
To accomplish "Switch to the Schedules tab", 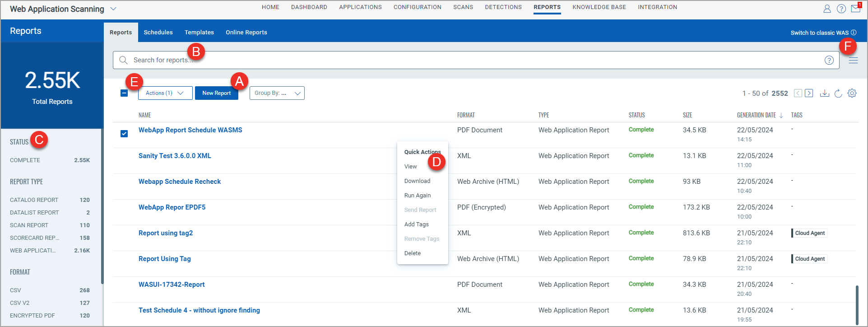I will click(x=158, y=33).
